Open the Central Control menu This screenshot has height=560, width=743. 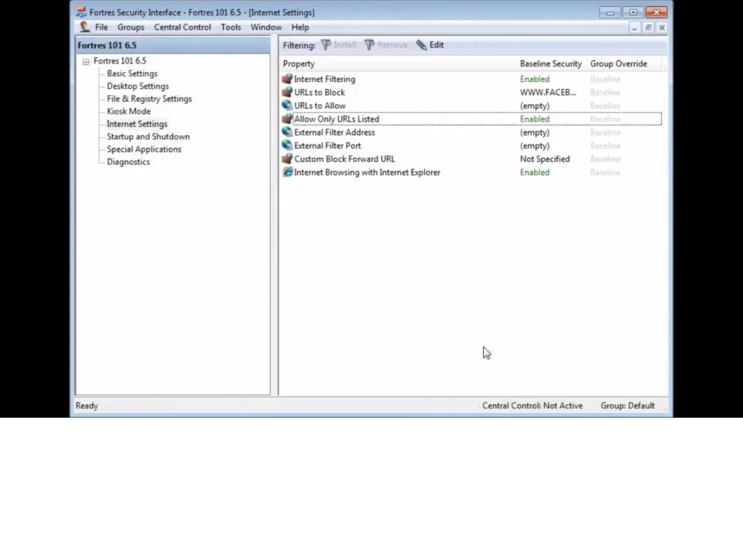(x=182, y=27)
